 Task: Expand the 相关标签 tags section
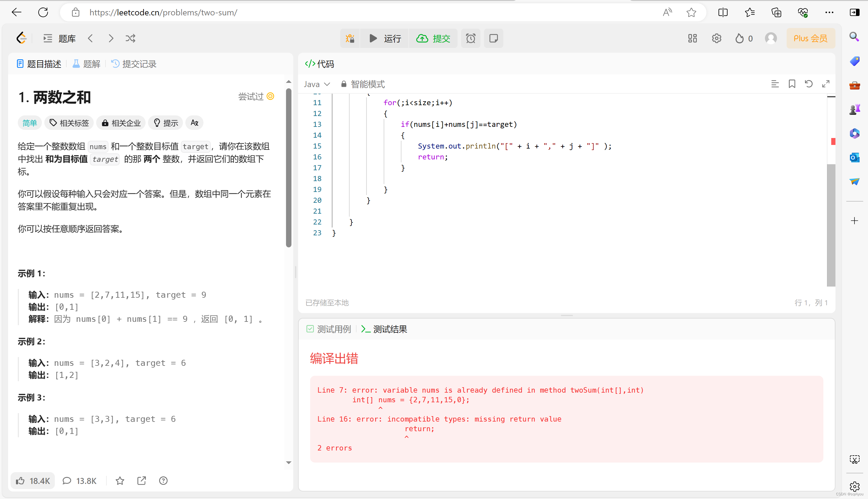[x=69, y=123]
